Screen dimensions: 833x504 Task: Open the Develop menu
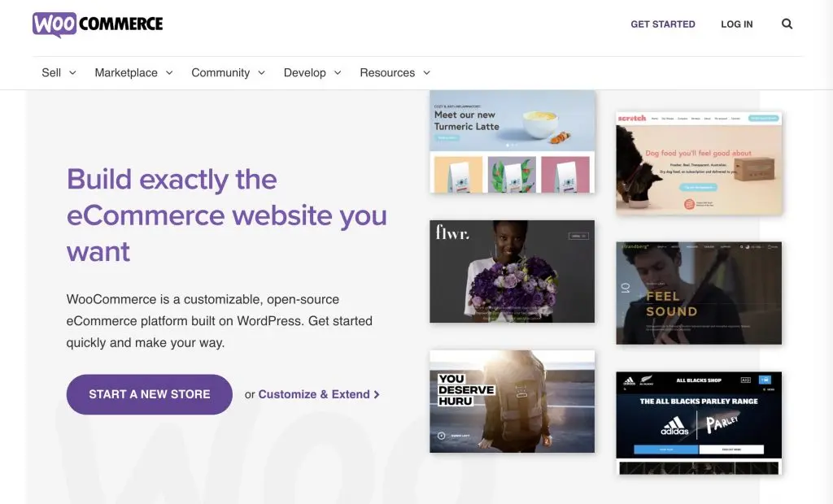(312, 72)
